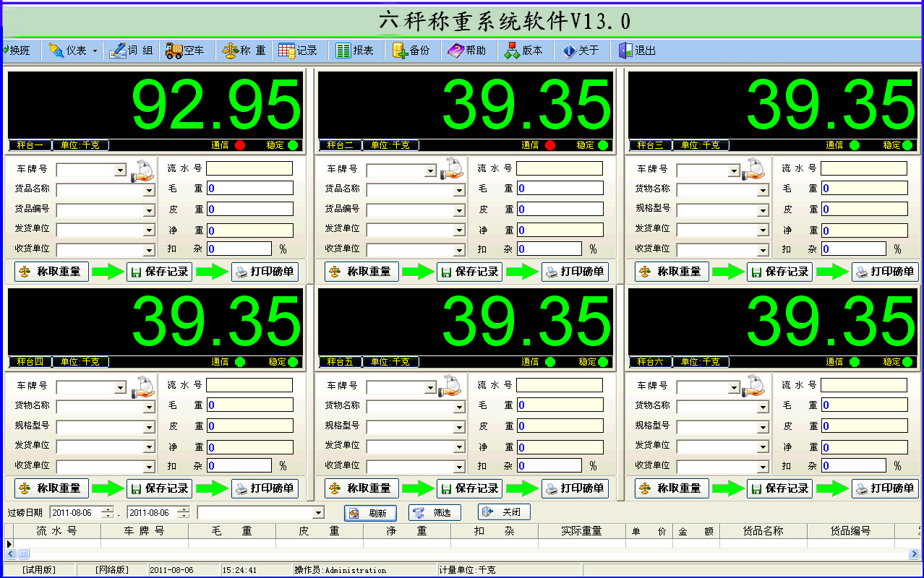The height and width of the screenshot is (578, 924).
Task: Open the 记录 records table icon
Action: (x=286, y=51)
